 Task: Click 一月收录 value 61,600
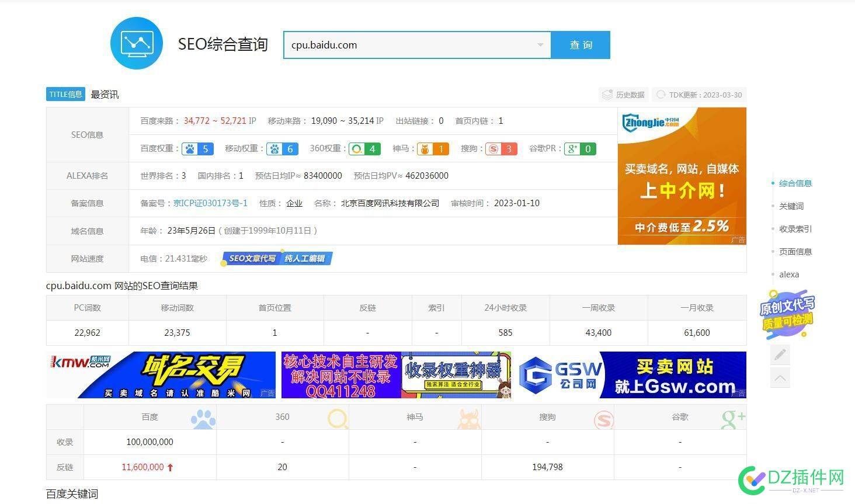[x=697, y=333]
